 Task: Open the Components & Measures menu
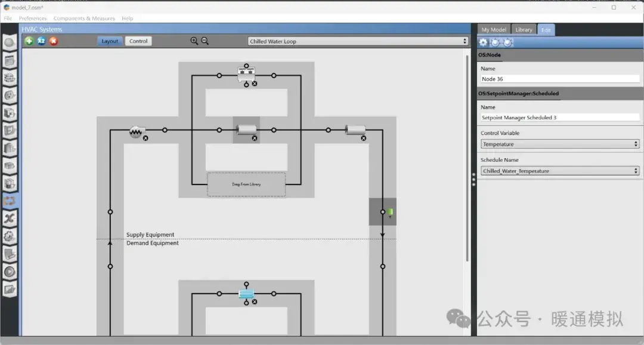[83, 18]
